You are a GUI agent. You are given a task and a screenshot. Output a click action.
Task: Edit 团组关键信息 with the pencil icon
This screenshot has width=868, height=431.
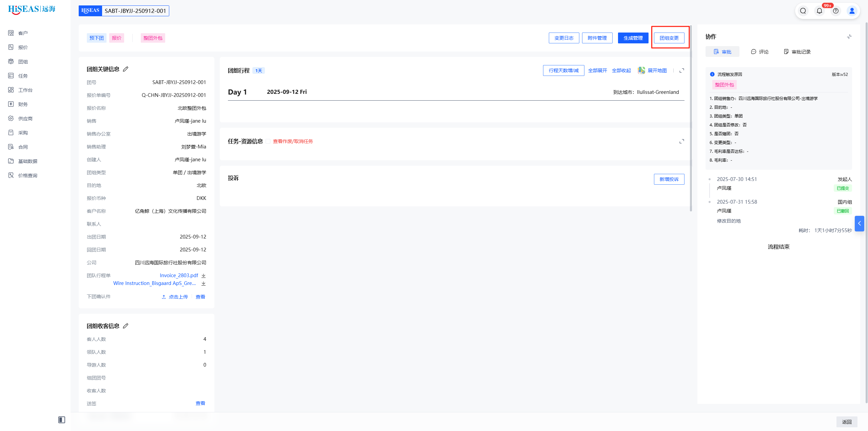point(126,69)
